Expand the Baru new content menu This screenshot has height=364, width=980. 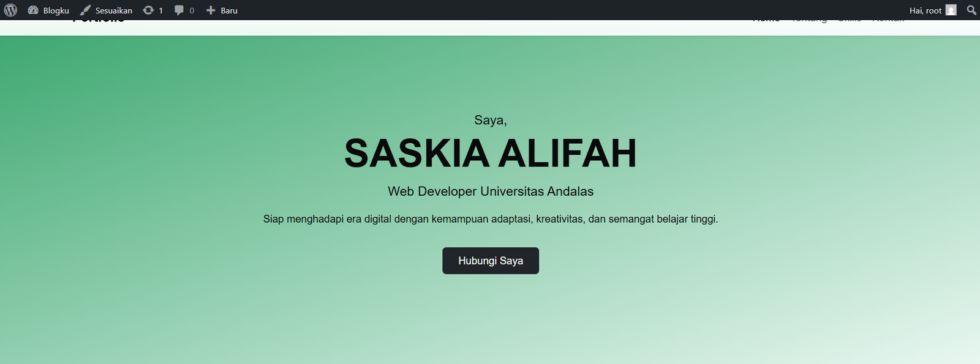[229, 10]
